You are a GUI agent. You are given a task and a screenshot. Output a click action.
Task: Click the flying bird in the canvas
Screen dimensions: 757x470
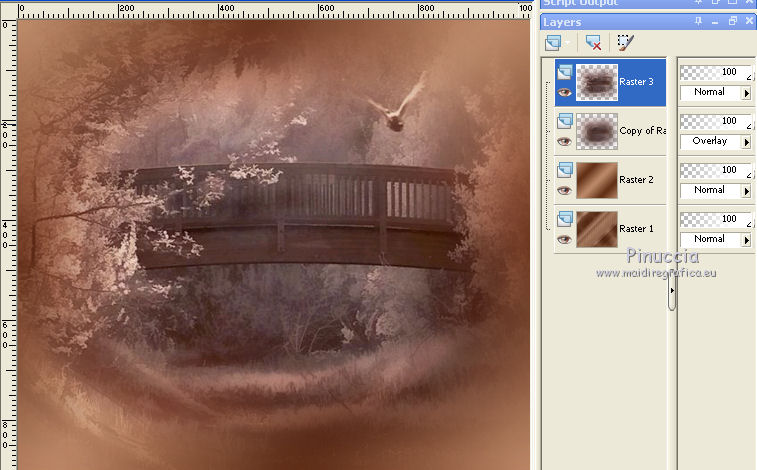397,104
